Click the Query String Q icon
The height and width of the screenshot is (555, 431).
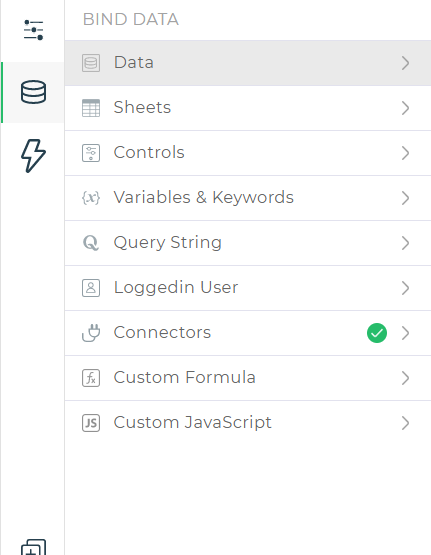(91, 243)
